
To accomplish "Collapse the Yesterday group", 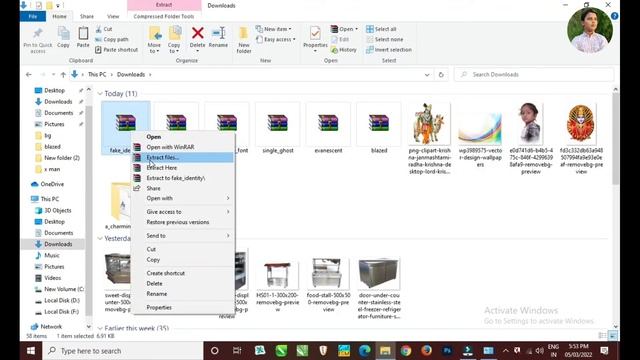I will [x=100, y=238].
